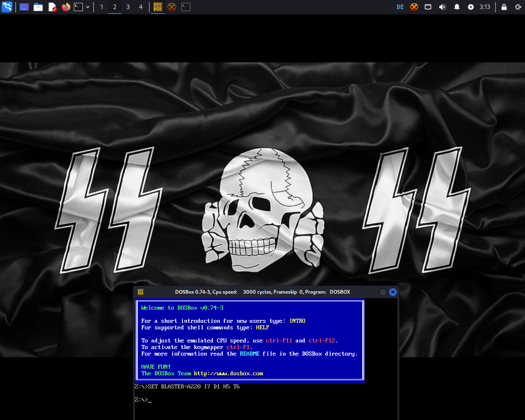The image size is (525, 420).
Task: Open the file manager from the panel
Action: (x=38, y=7)
